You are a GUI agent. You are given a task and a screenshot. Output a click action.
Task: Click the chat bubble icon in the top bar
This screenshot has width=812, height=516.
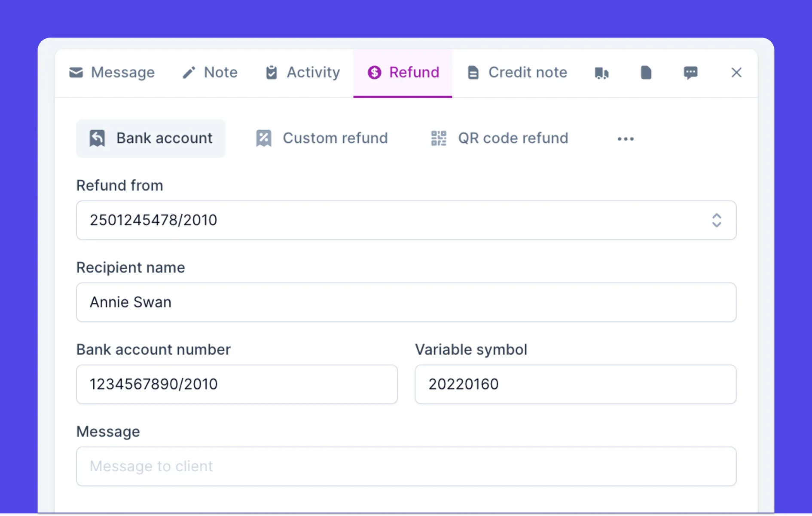pyautogui.click(x=691, y=72)
